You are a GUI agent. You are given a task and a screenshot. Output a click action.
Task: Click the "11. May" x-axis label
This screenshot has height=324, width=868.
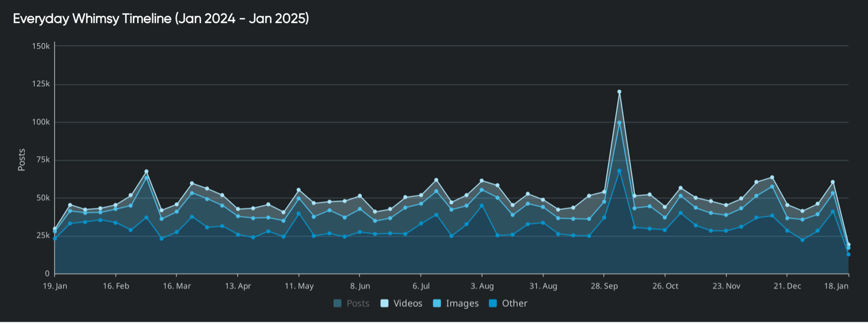(299, 286)
